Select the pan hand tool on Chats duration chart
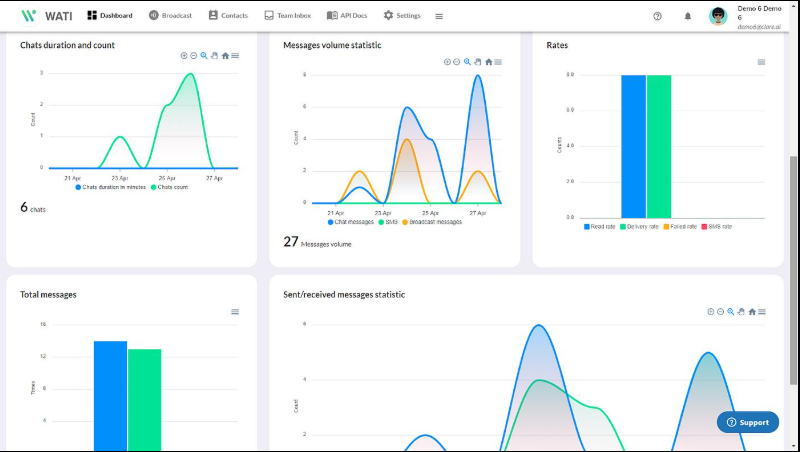The height and width of the screenshot is (452, 800). tap(214, 56)
